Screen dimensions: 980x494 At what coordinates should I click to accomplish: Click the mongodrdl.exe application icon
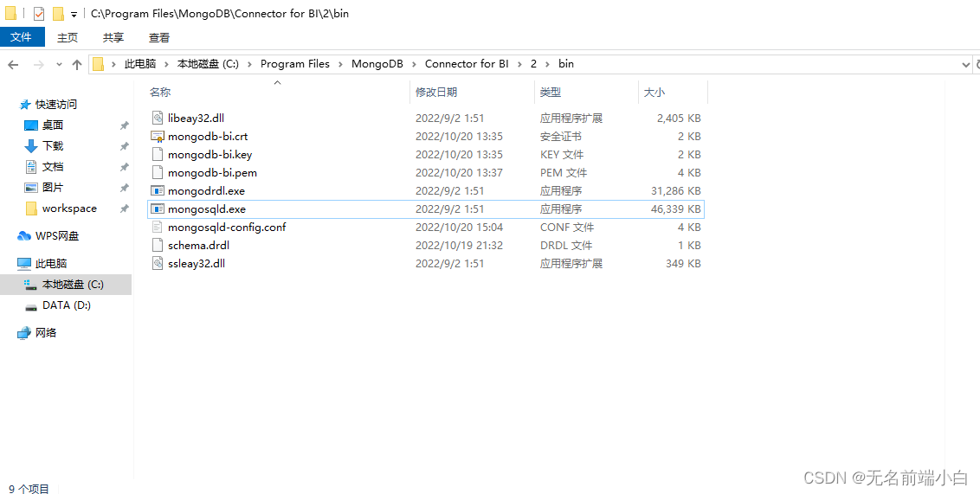pos(158,190)
